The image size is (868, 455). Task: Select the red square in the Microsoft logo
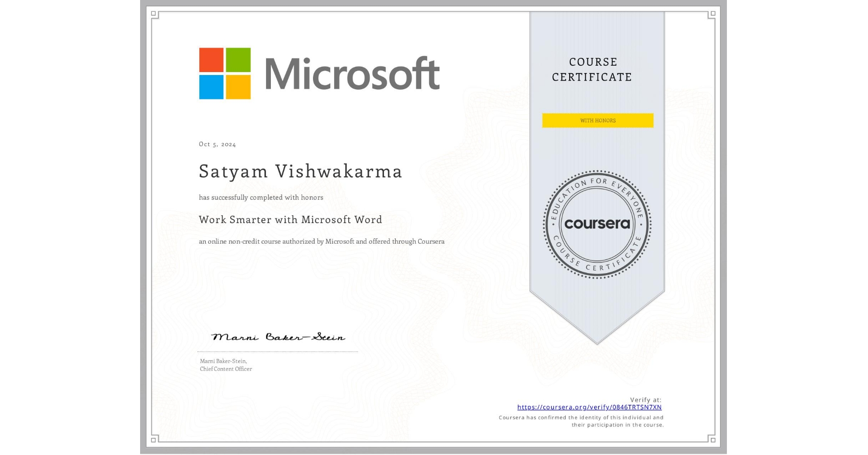(x=212, y=59)
